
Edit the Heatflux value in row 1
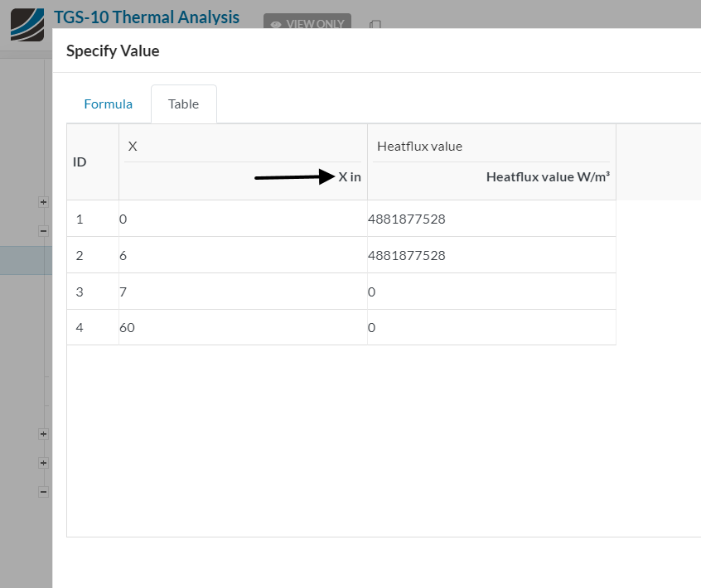[491, 219]
